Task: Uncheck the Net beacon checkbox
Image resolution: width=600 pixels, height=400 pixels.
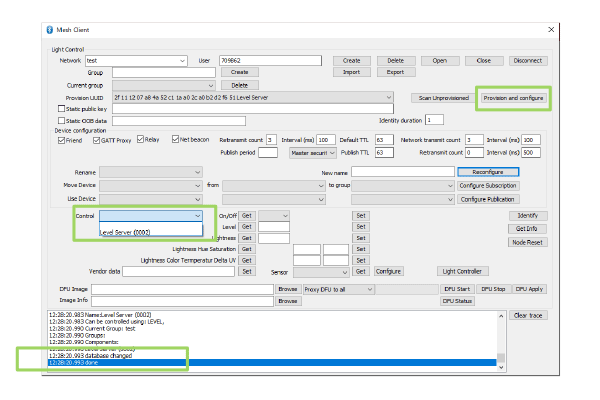Action: (x=175, y=139)
